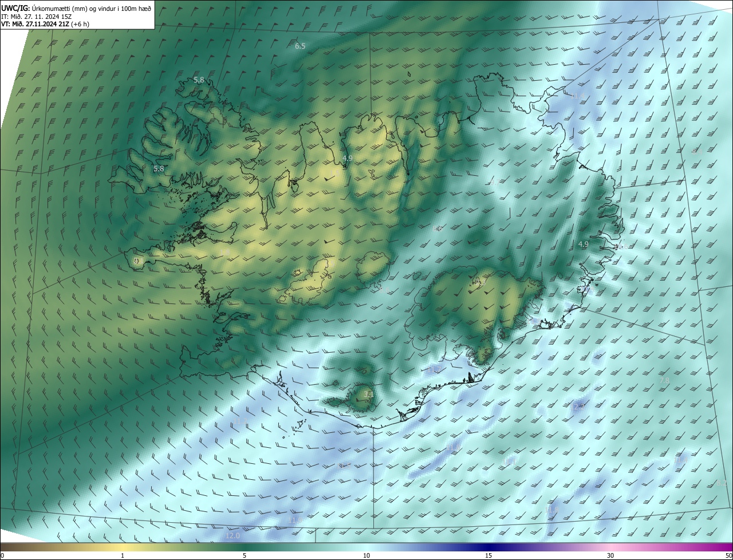Click the 15 tick label on the color scale
733x560 pixels.
click(488, 555)
